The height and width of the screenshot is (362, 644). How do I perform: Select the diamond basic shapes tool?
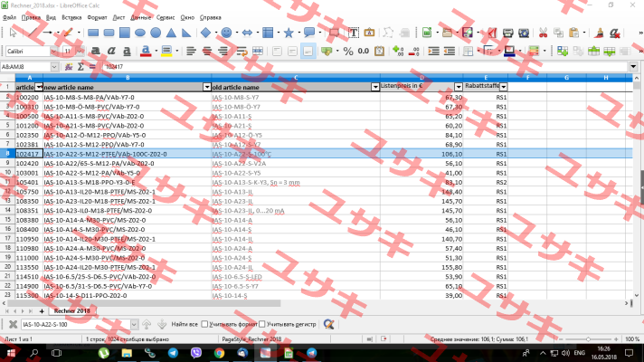click(205, 33)
